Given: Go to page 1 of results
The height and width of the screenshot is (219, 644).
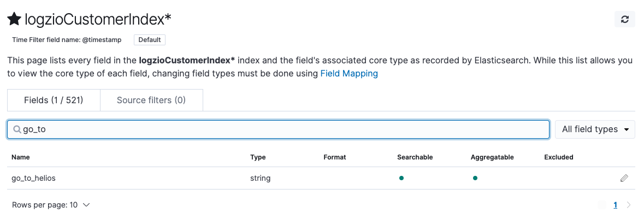Looking at the screenshot, I should (615, 205).
